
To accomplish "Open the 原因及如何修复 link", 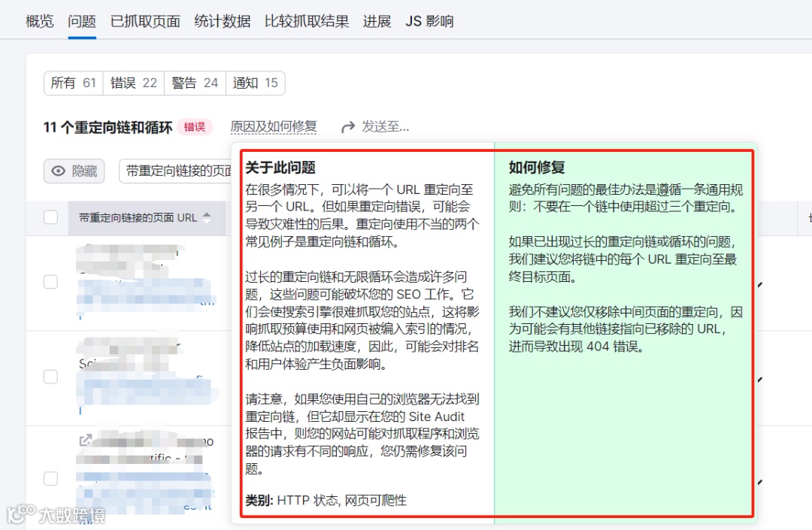I will 274,126.
